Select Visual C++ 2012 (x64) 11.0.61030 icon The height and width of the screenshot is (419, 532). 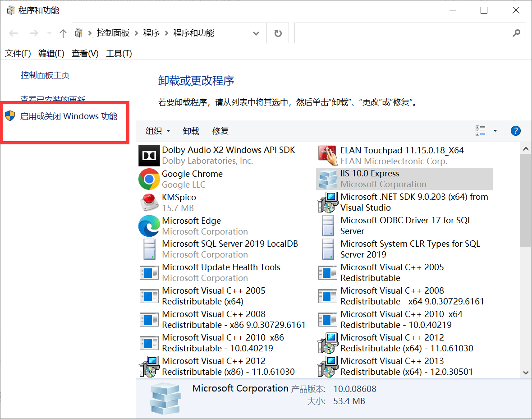[x=327, y=343]
